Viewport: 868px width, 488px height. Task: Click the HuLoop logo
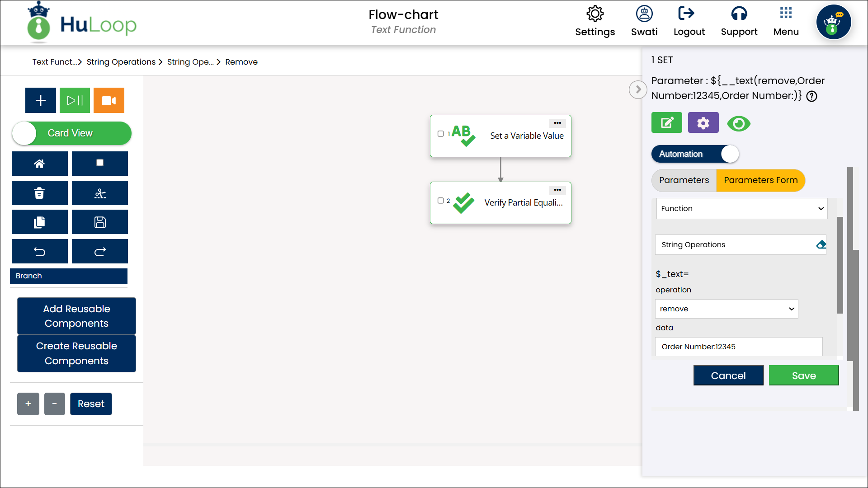82,23
